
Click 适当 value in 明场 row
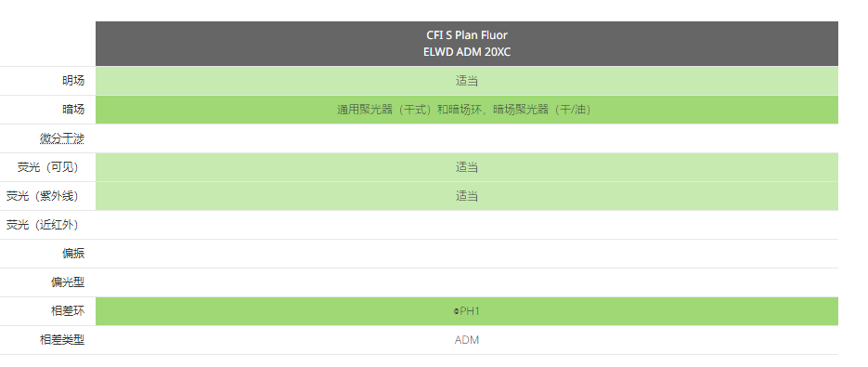pos(467,81)
